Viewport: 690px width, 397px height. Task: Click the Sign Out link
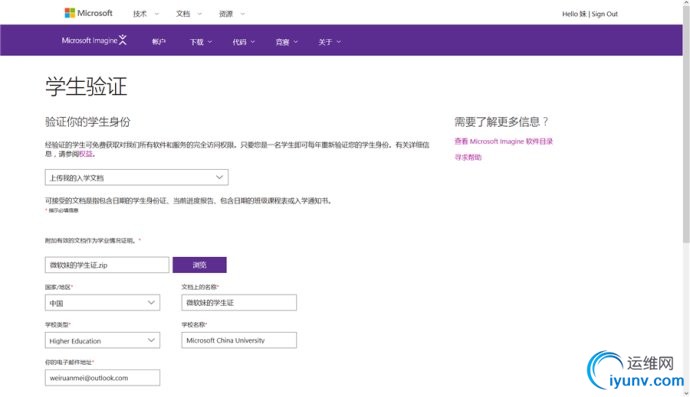tap(605, 14)
